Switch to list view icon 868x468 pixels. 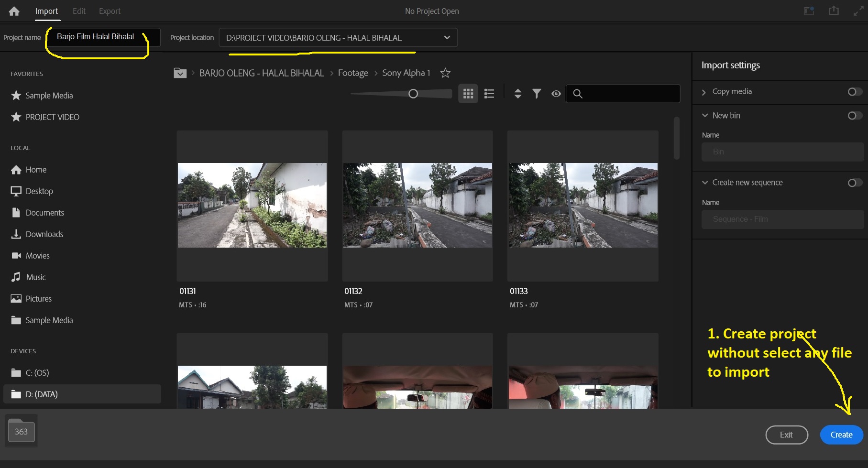tap(489, 94)
